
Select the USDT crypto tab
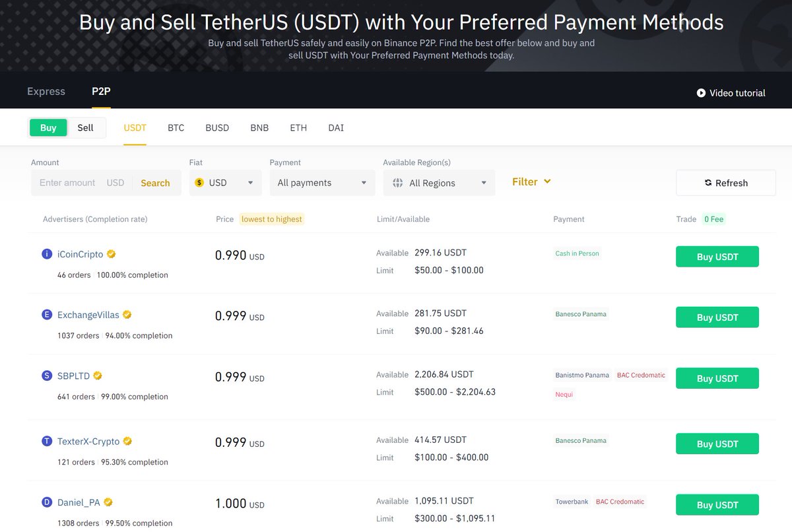click(135, 127)
